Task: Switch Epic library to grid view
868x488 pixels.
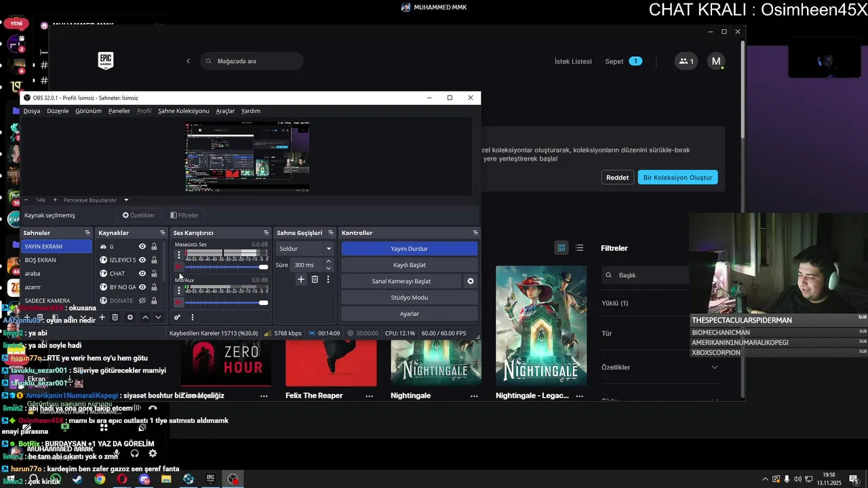Action: click(561, 248)
